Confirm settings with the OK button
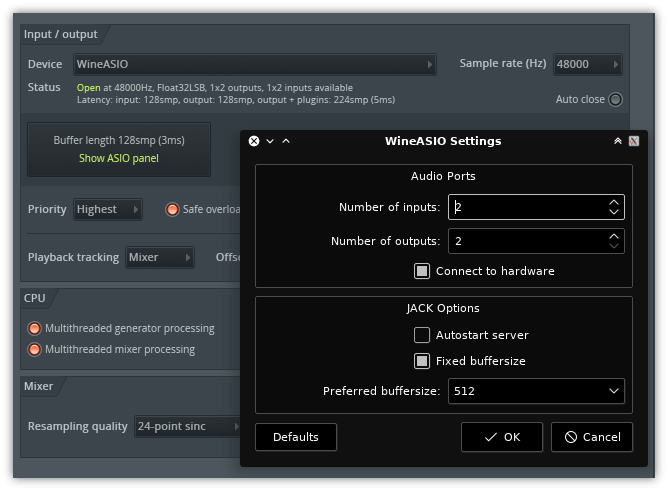The height and width of the screenshot is (491, 668). click(502, 437)
